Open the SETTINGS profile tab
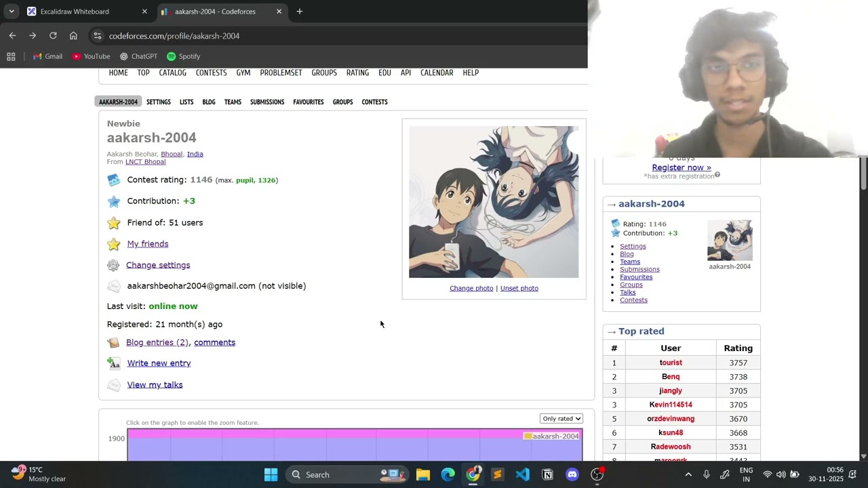This screenshot has height=488, width=868. click(159, 102)
